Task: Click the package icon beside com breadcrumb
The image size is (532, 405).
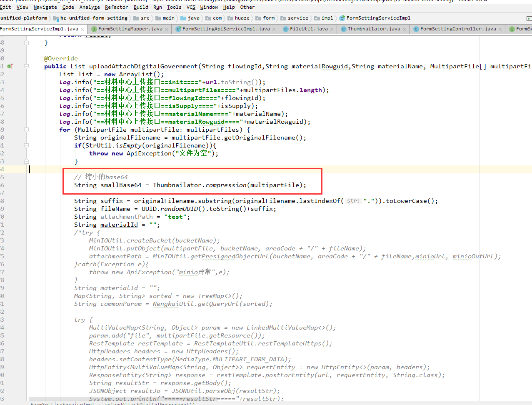Action: tap(208, 18)
